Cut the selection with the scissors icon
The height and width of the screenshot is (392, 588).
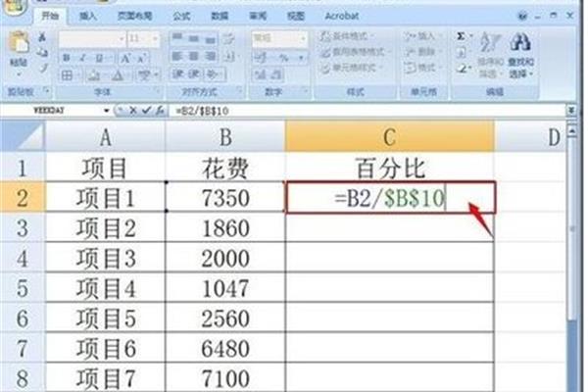pos(42,37)
